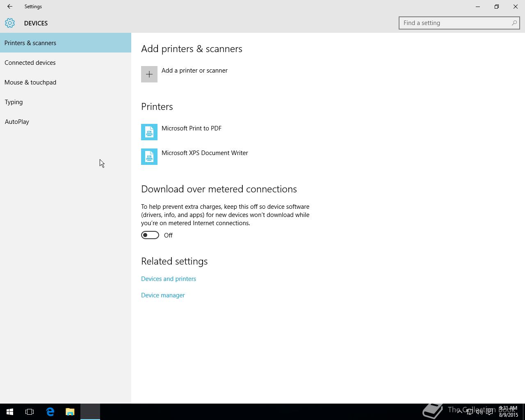Screen dimensions: 525x420
Task: Click the Settings app taskbar button
Action: pos(90,412)
